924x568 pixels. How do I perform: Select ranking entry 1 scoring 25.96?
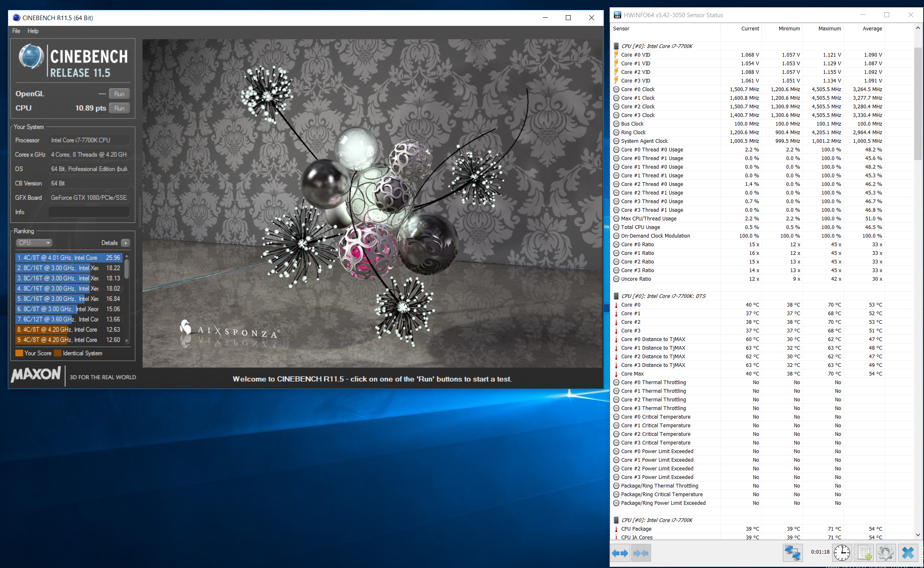coord(69,258)
